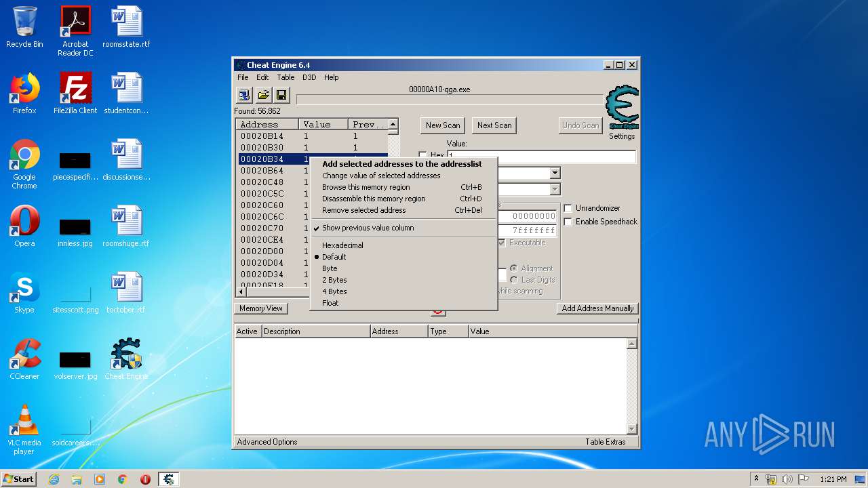Launch VLC media player desktop shortcut
868x488 pixels.
24,430
